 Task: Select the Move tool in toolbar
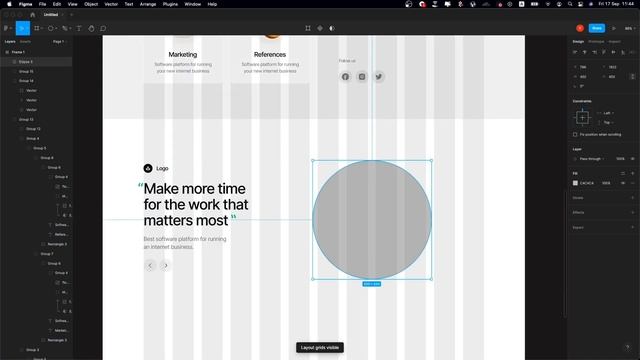point(22,28)
